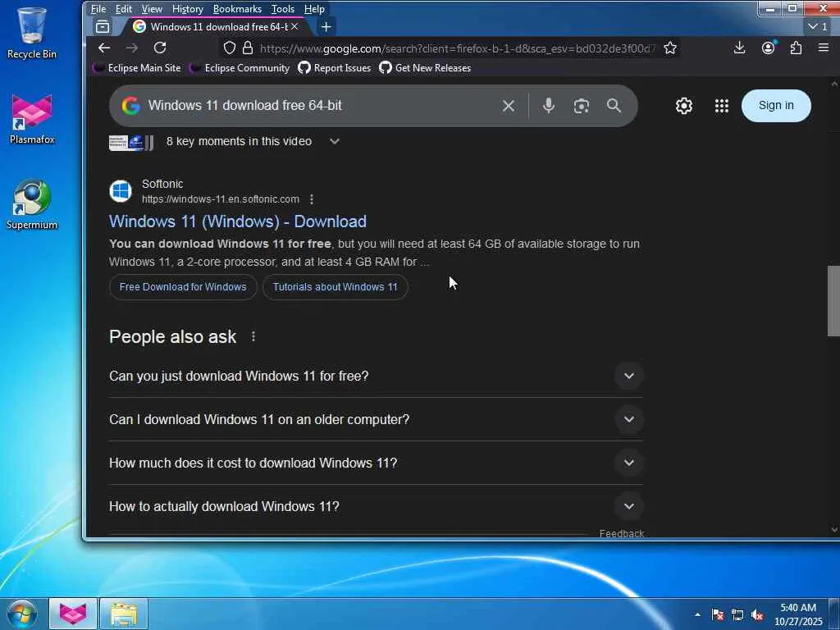Open the Tools menu
The image size is (840, 630).
coord(283,9)
